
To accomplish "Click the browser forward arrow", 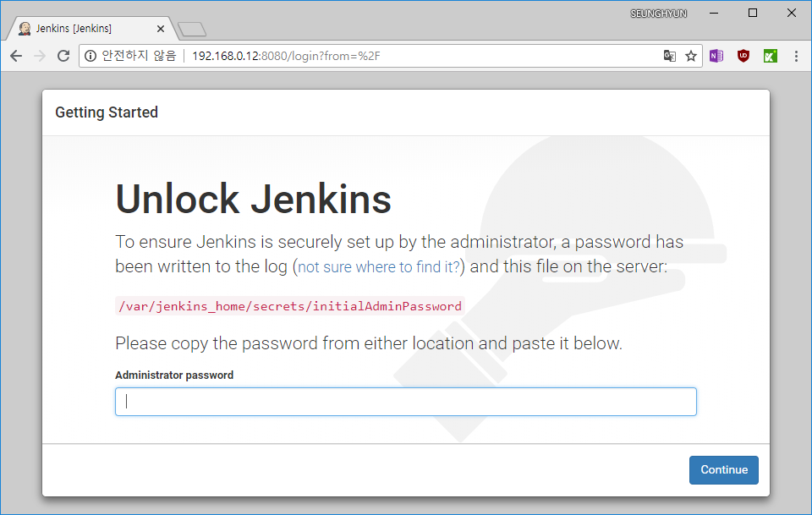I will click(40, 56).
